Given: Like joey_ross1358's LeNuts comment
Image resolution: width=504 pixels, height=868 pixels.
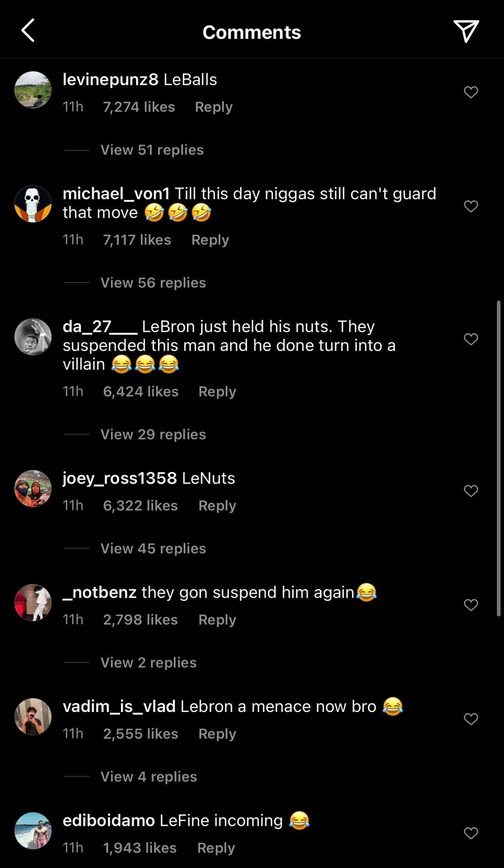Looking at the screenshot, I should pyautogui.click(x=471, y=490).
